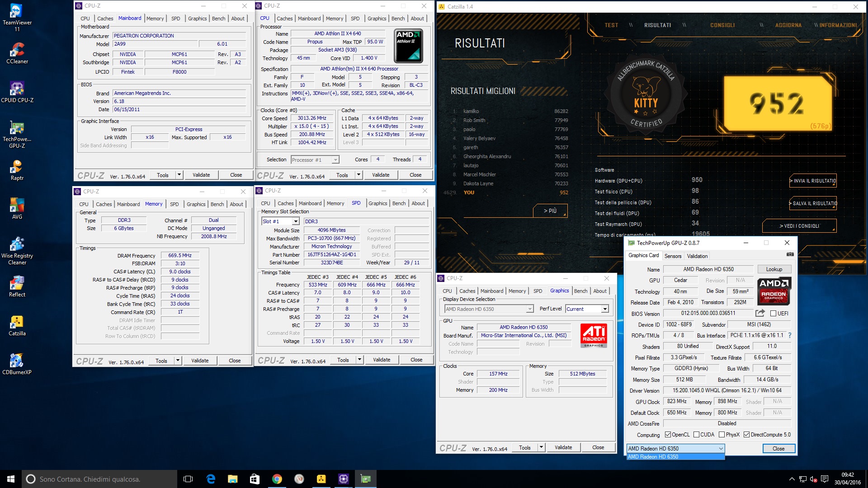Click the GPU-Z taskbar icon

click(x=366, y=479)
